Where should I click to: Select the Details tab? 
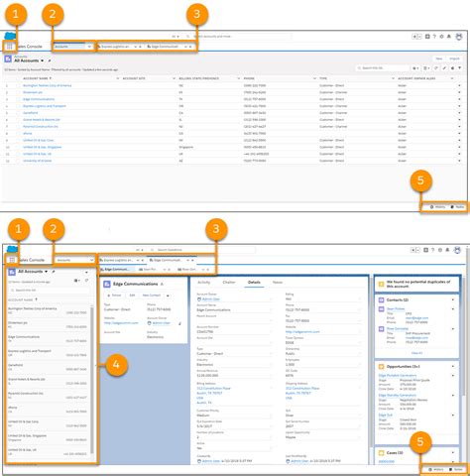pyautogui.click(x=254, y=283)
